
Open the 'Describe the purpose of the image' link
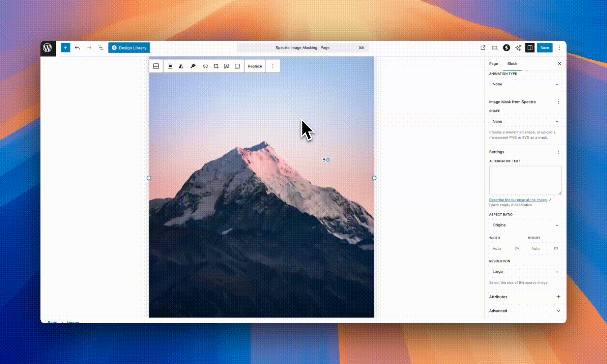(518, 200)
